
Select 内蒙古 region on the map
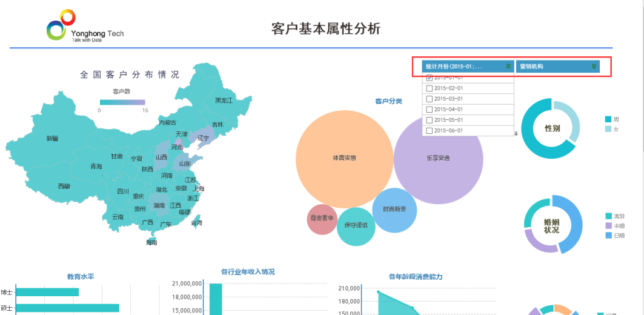pyautogui.click(x=168, y=123)
